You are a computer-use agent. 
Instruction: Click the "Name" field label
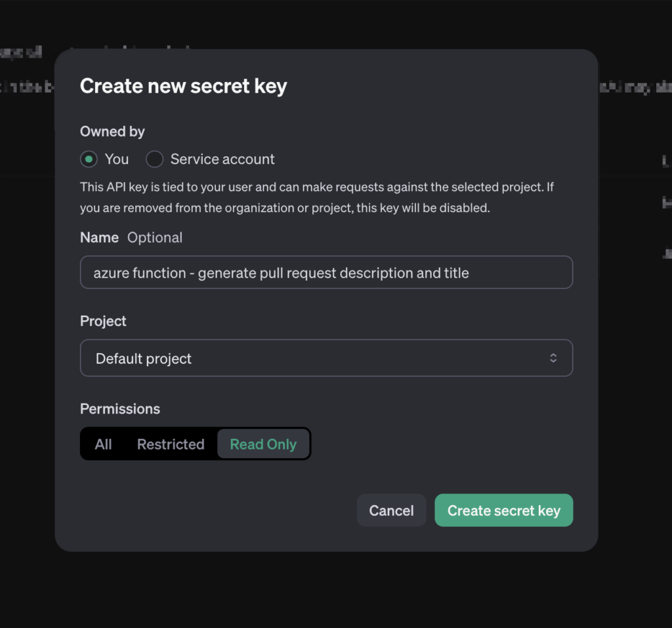(100, 238)
